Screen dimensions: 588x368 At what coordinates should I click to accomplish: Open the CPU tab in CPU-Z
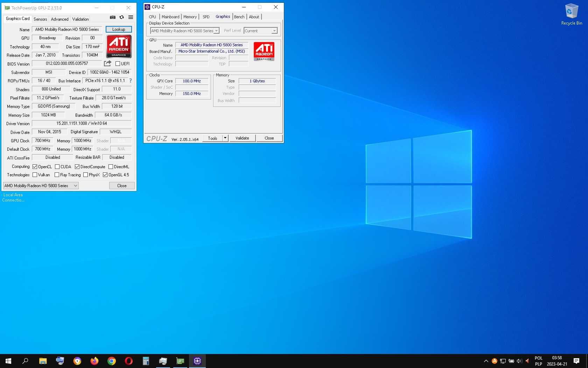point(152,17)
